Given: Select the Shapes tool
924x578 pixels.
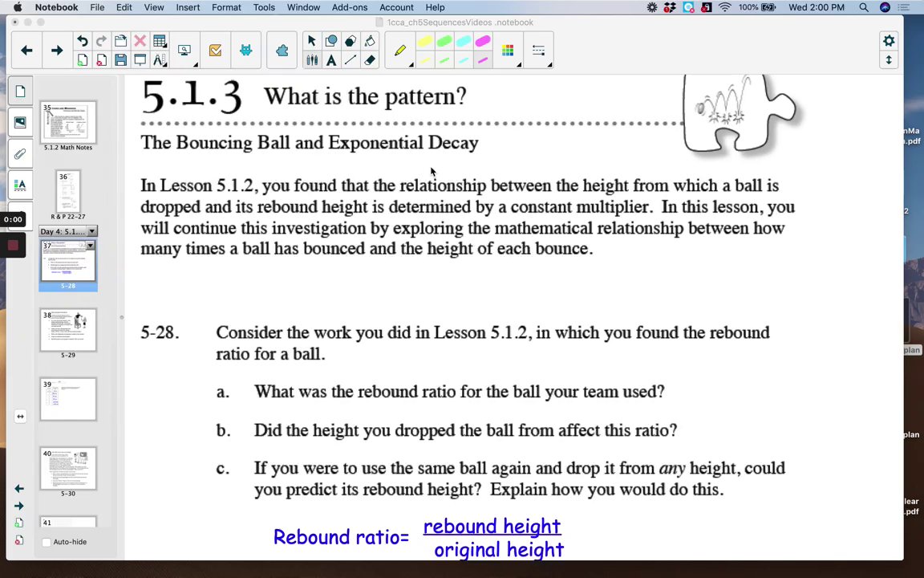Looking at the screenshot, I should pos(331,41).
